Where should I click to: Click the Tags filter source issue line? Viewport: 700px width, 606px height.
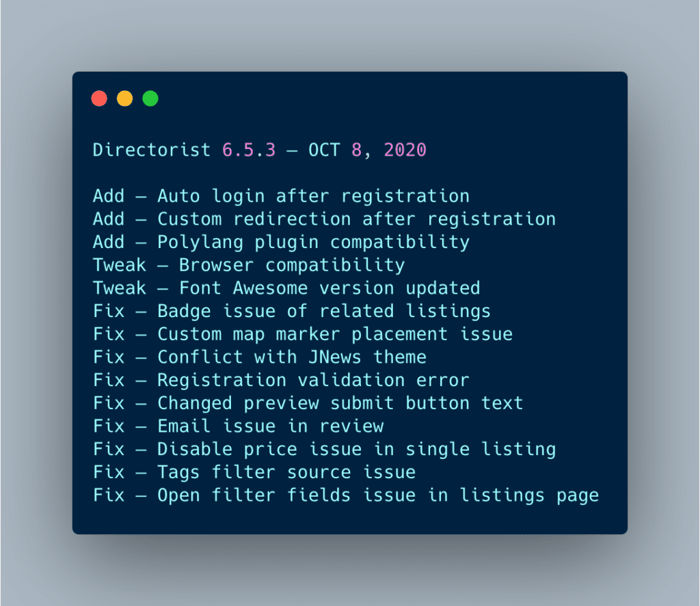pos(254,473)
